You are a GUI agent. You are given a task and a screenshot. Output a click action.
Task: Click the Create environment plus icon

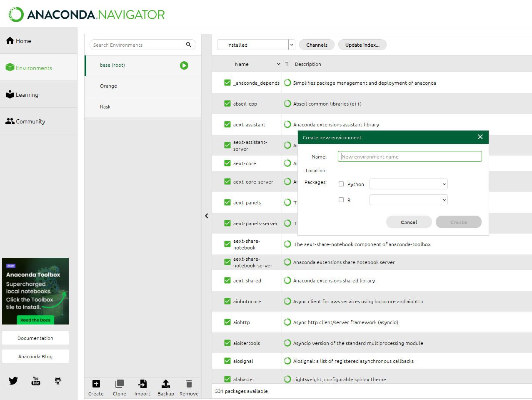pos(96,384)
